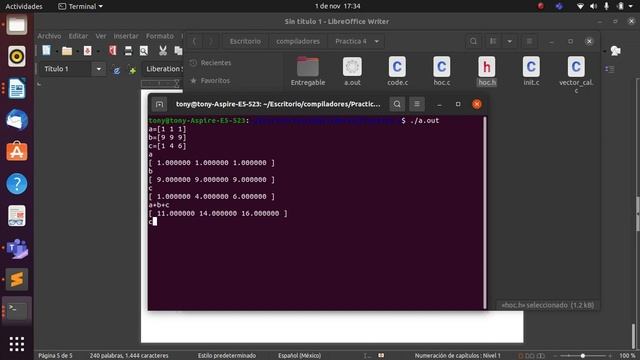Select the Terminal icon in the dock
The width and height of the screenshot is (640, 360).
pyautogui.click(x=17, y=310)
